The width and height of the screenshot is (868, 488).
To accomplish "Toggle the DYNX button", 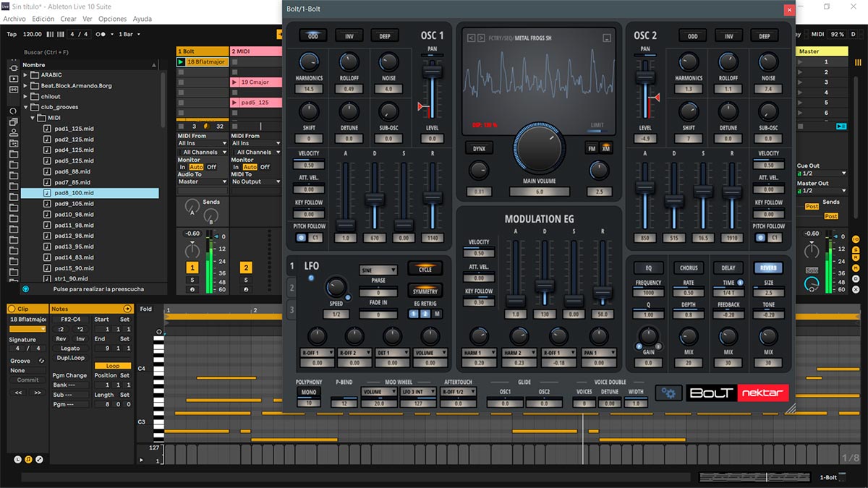I will click(478, 148).
